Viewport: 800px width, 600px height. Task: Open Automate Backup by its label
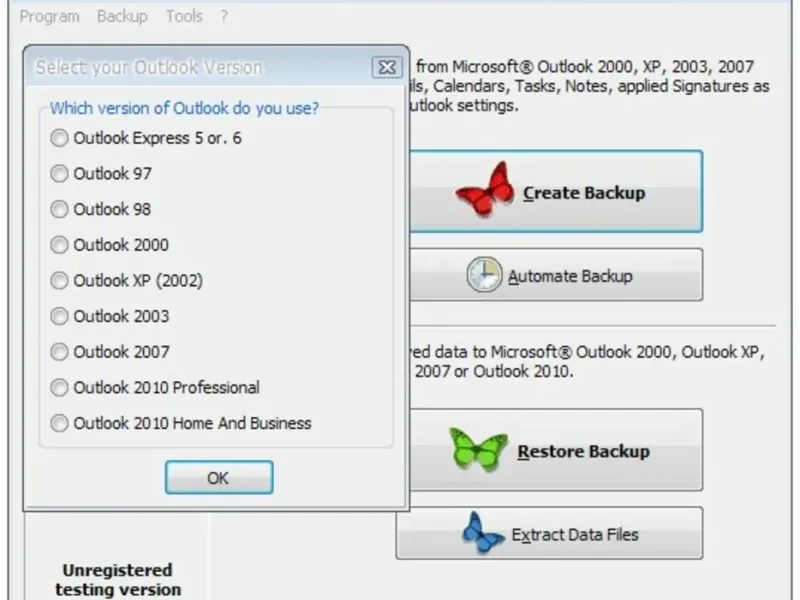[x=570, y=276]
